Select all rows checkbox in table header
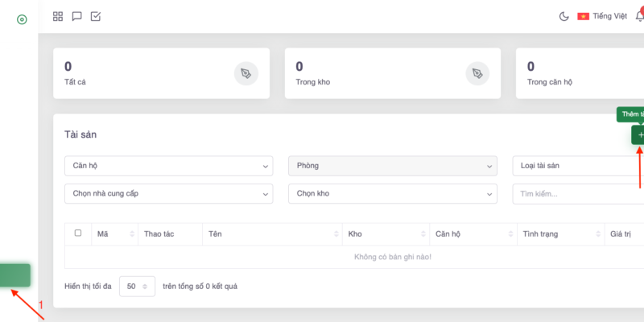Screen dimensions: 644x322 click(78, 233)
